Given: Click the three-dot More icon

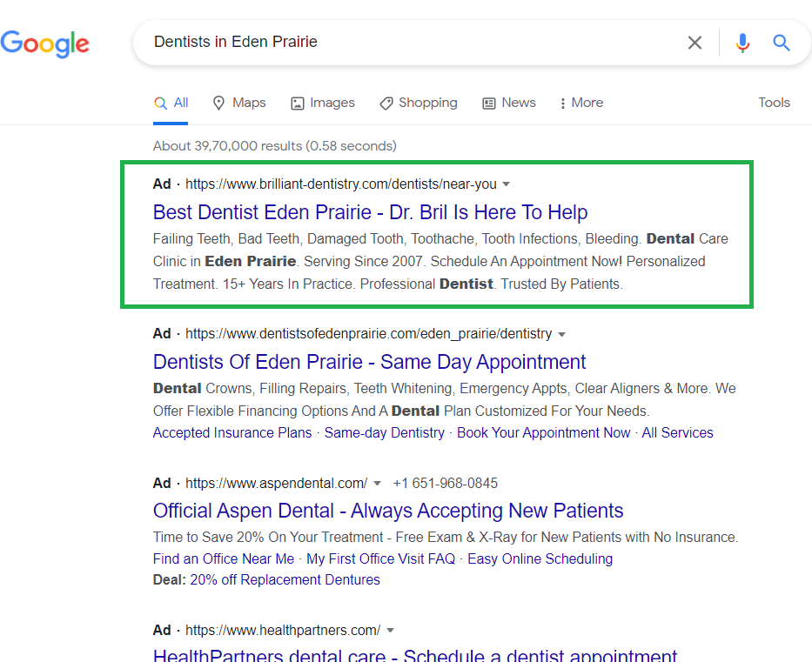Looking at the screenshot, I should click(563, 104).
